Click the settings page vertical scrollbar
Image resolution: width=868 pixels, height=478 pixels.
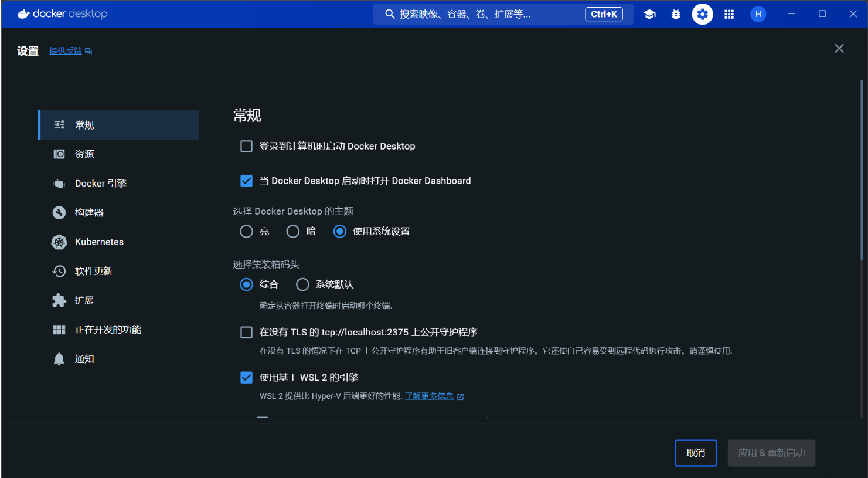862,170
